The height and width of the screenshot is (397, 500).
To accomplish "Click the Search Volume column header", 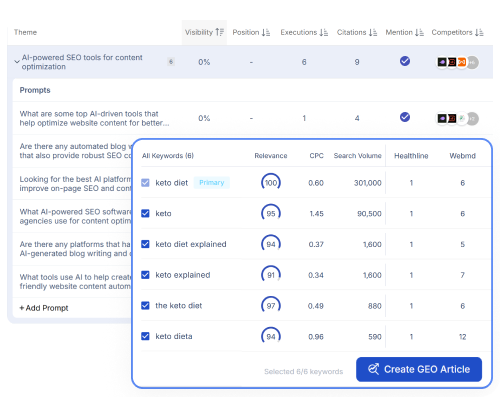I will coord(357,156).
